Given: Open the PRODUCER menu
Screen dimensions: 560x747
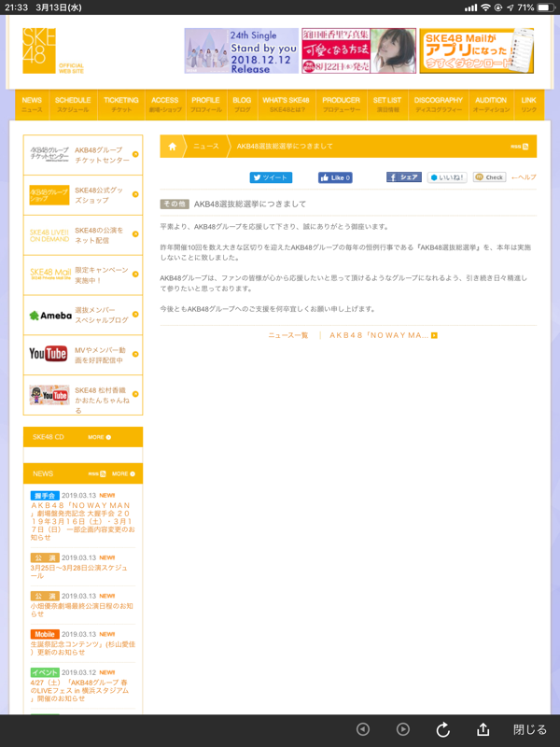Looking at the screenshot, I should [x=341, y=105].
